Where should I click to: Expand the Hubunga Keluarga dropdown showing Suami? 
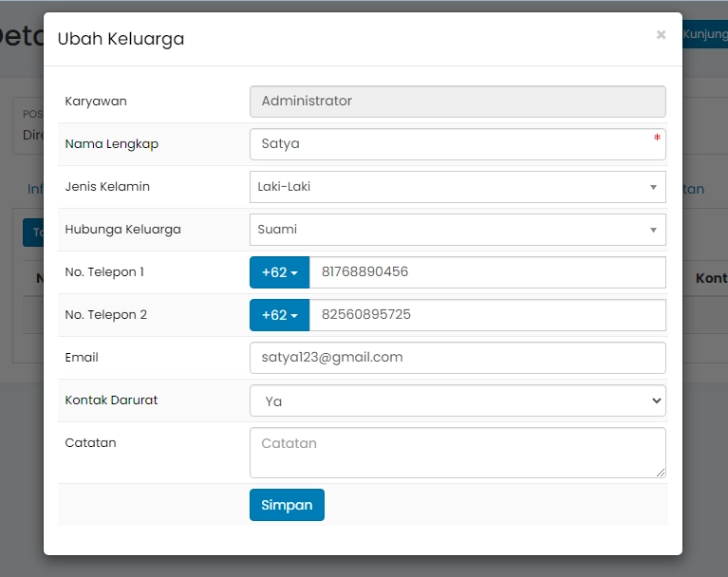[457, 230]
